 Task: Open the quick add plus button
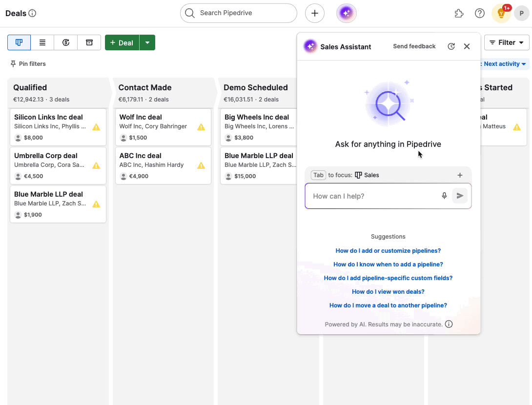point(314,13)
